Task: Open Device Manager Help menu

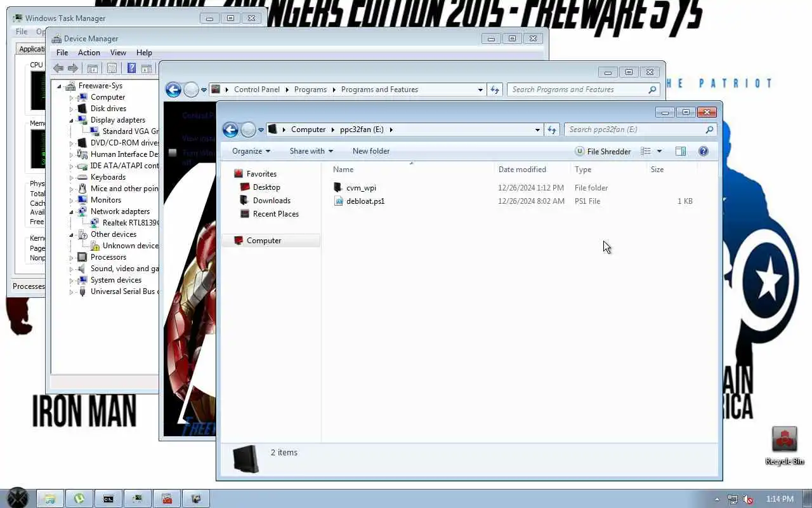Action: (144, 53)
